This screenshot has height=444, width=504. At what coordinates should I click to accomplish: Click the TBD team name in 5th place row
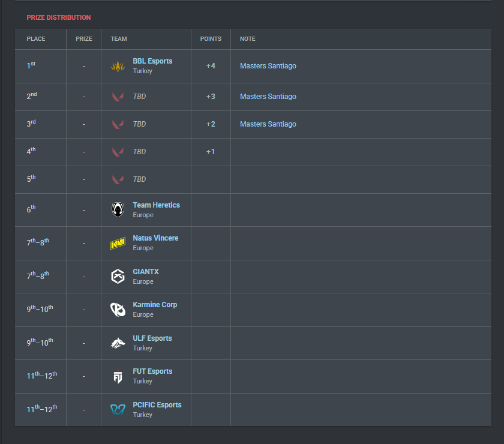click(139, 179)
